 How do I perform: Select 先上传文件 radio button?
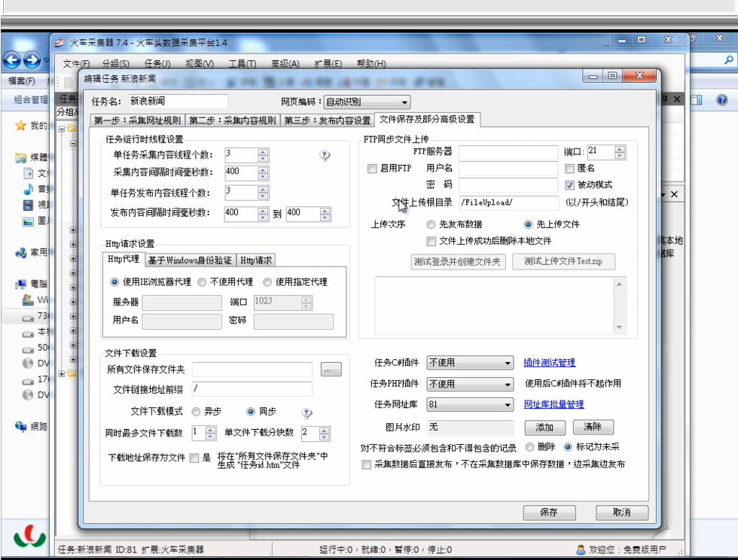pyautogui.click(x=528, y=224)
